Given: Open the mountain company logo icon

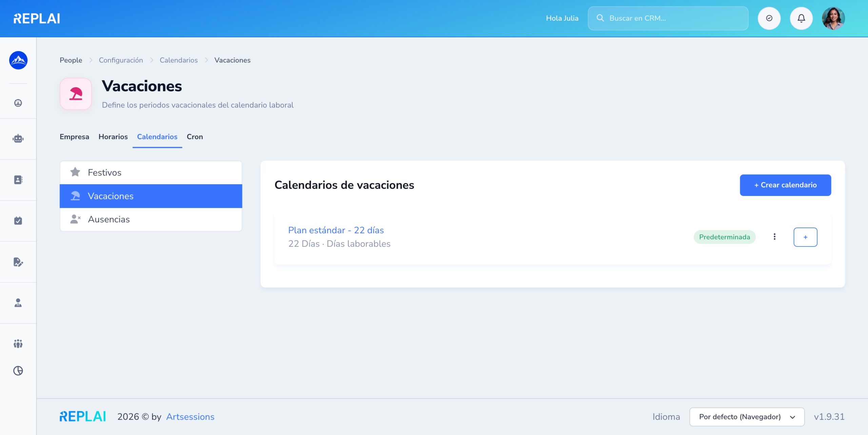Looking at the screenshot, I should [x=18, y=60].
